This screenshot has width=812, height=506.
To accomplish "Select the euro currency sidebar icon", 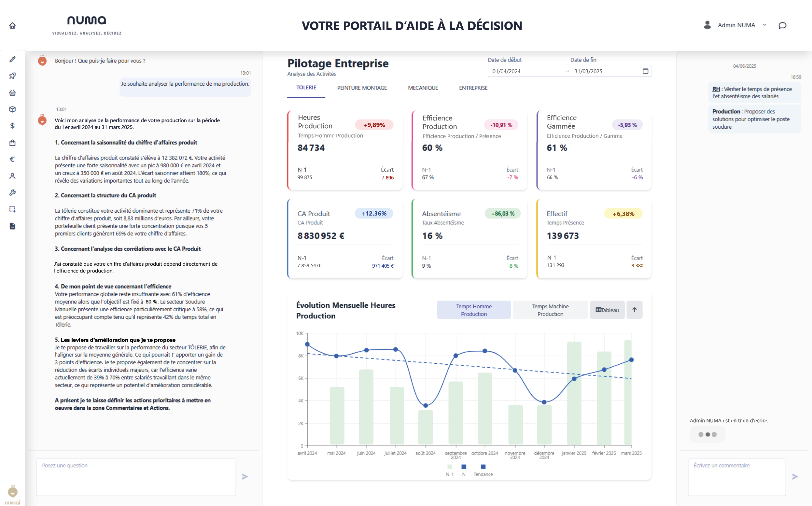I will pos(12,159).
